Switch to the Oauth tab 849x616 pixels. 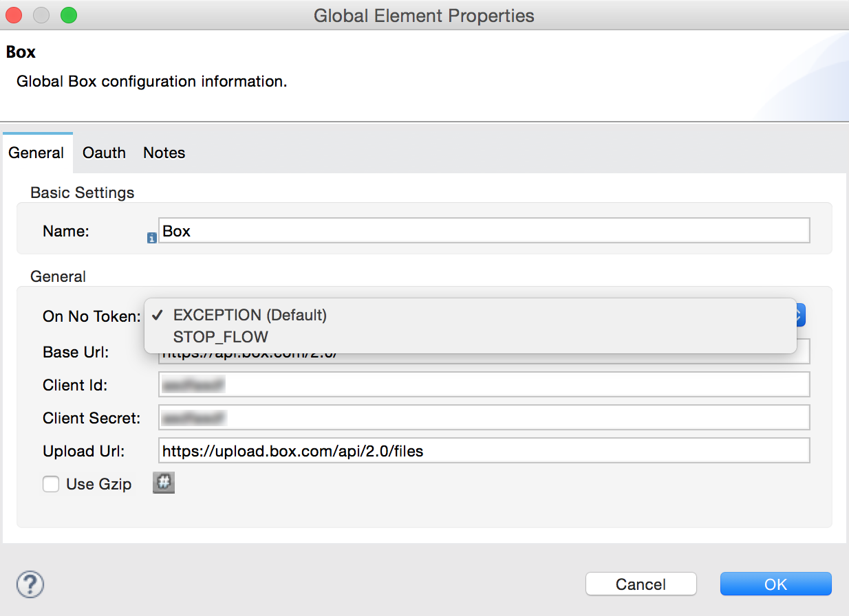coord(103,153)
